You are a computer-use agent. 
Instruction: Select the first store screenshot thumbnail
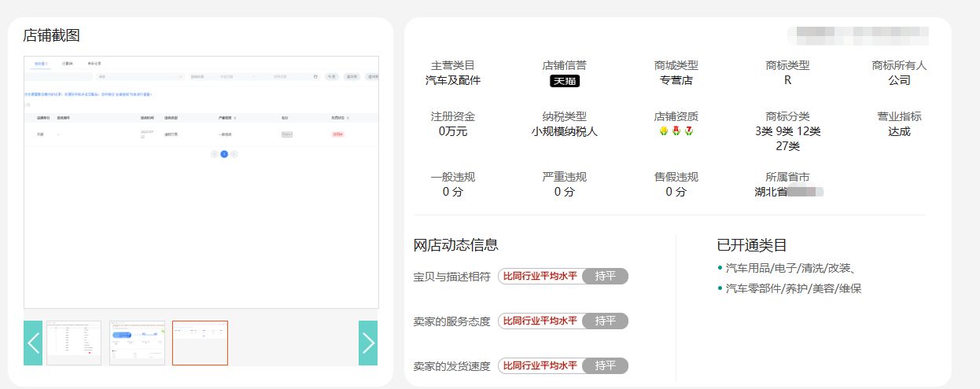tap(74, 343)
